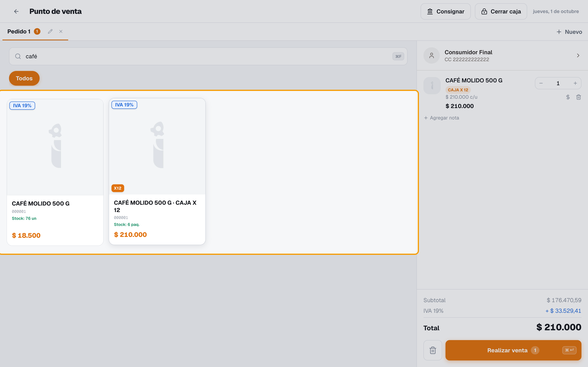
Task: Increase the item quantity with plus
Action: coord(575,83)
